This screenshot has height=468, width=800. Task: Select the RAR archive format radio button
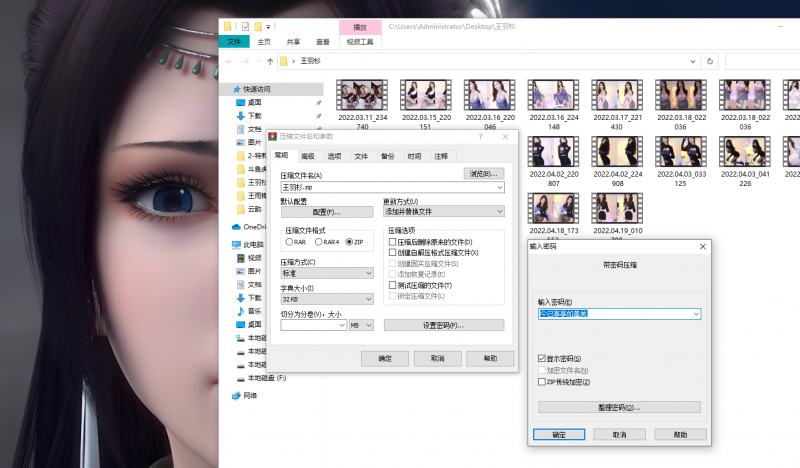coord(288,242)
